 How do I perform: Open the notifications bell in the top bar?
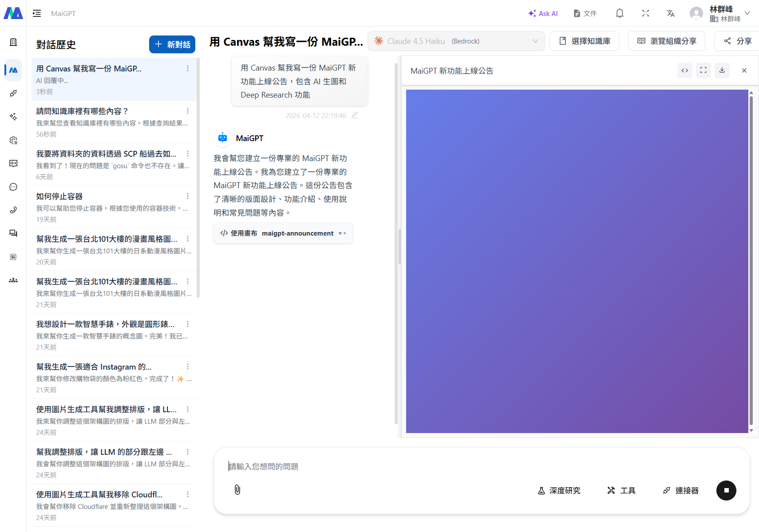point(620,13)
